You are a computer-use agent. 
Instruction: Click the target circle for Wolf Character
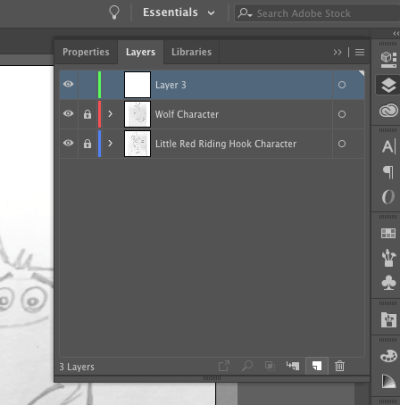(342, 114)
